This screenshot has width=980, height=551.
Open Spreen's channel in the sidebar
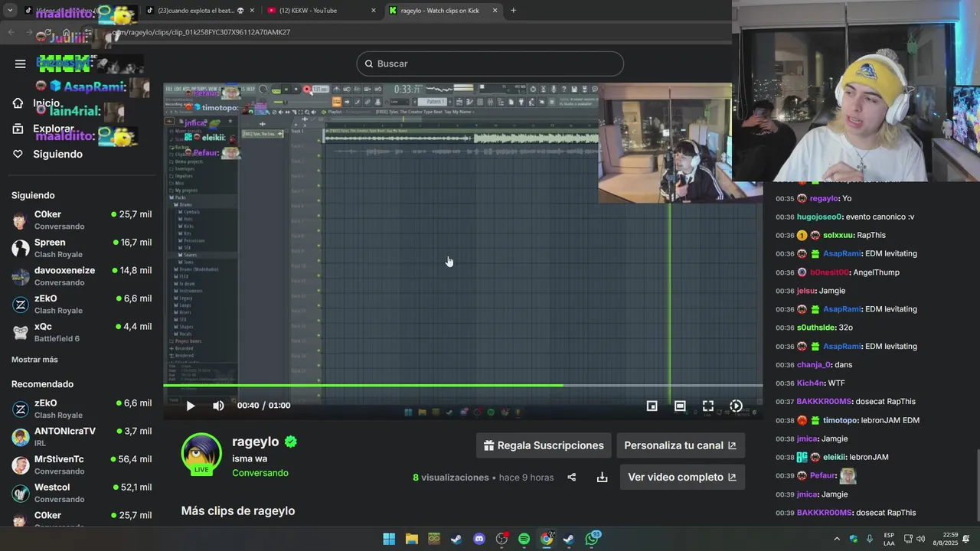click(81, 248)
